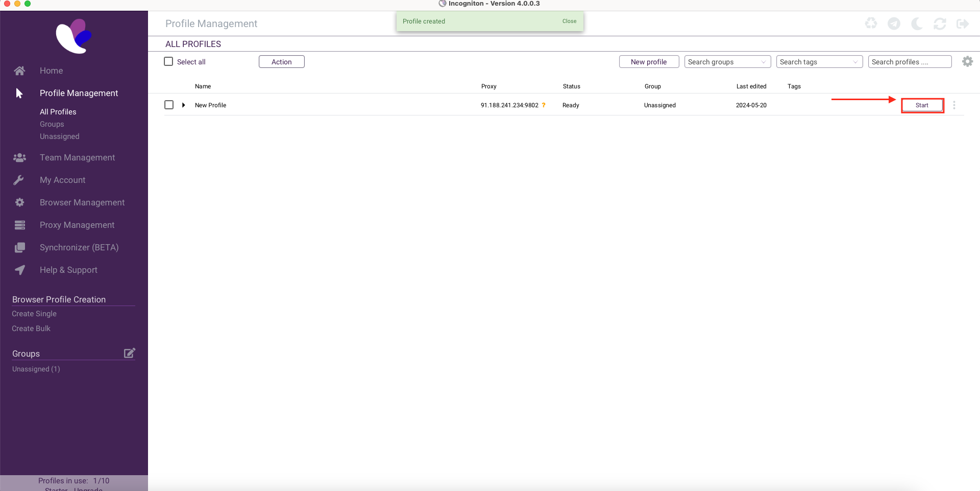Image resolution: width=980 pixels, height=491 pixels.
Task: Open the Search groups dropdown
Action: coord(727,62)
